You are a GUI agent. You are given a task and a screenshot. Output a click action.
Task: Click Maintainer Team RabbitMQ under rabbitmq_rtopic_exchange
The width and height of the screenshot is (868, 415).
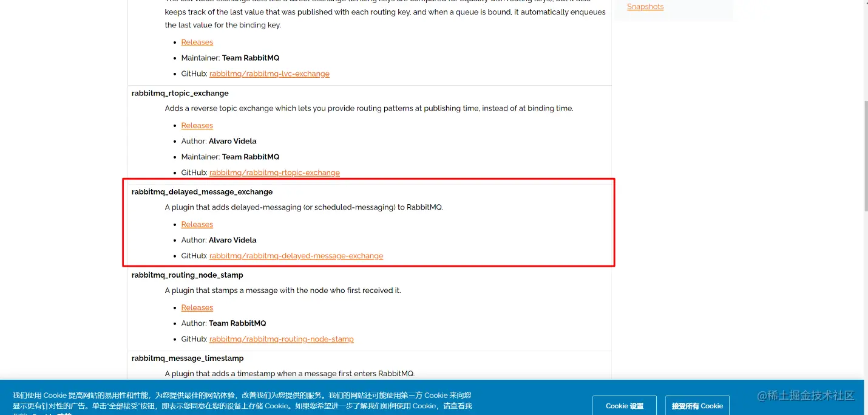(230, 157)
